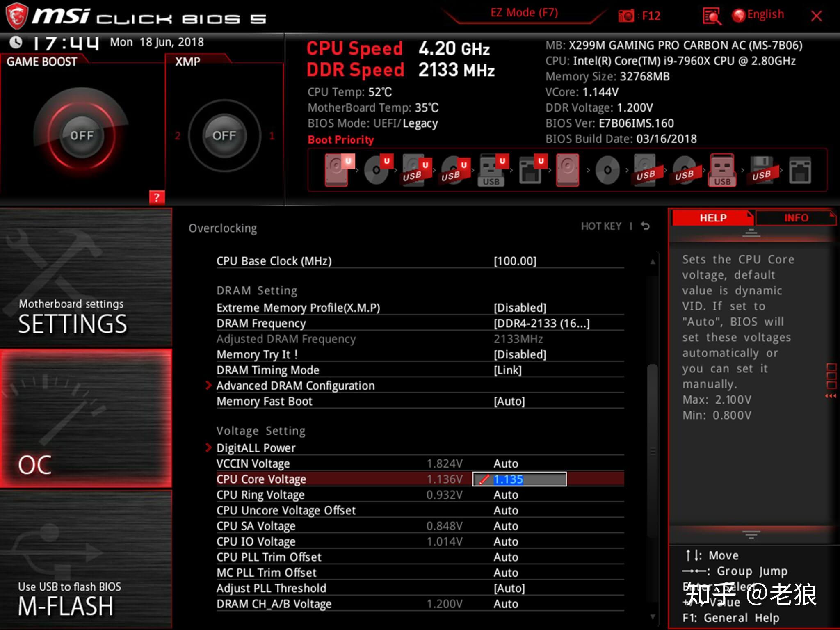840x630 pixels.
Task: Click the F12 screenshot label
Action: pos(651,16)
